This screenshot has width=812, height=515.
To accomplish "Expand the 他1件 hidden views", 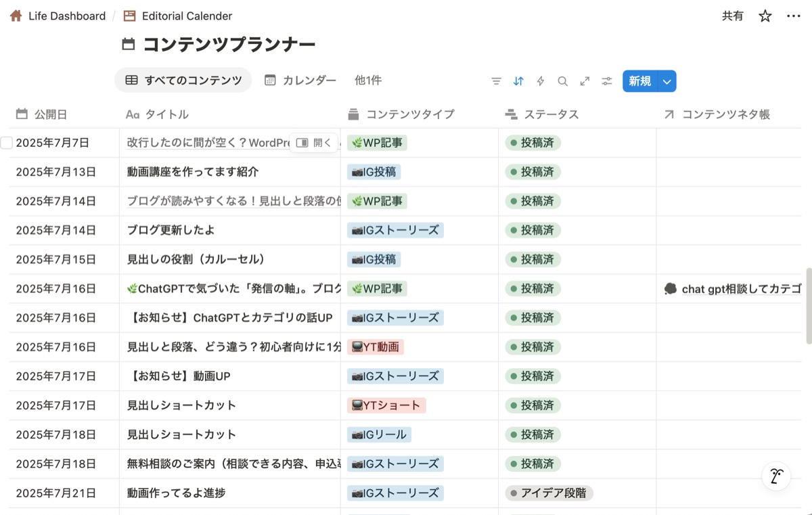I will click(368, 81).
